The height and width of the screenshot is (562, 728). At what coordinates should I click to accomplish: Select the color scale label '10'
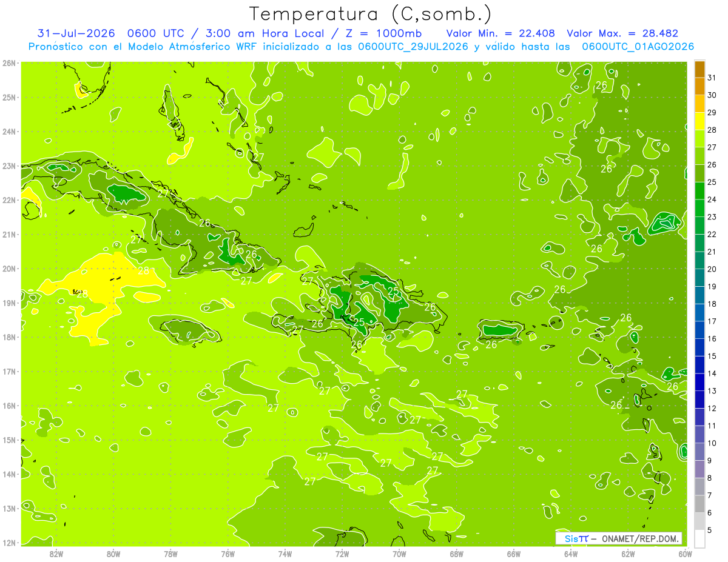[712, 443]
